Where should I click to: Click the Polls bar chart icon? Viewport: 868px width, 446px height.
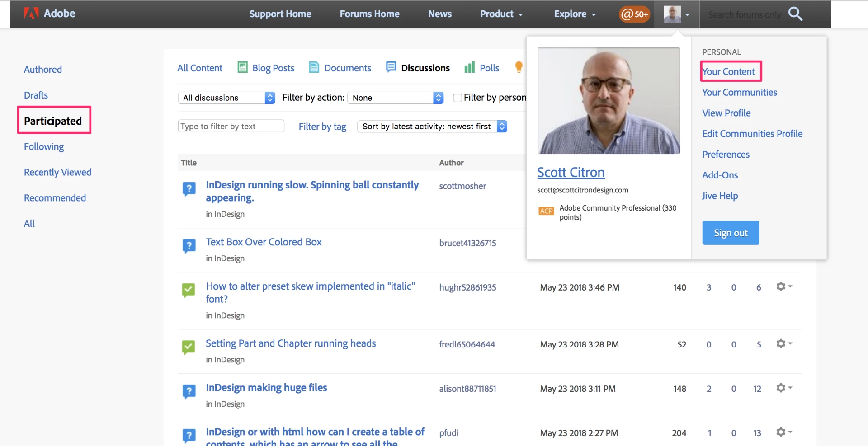pos(470,67)
